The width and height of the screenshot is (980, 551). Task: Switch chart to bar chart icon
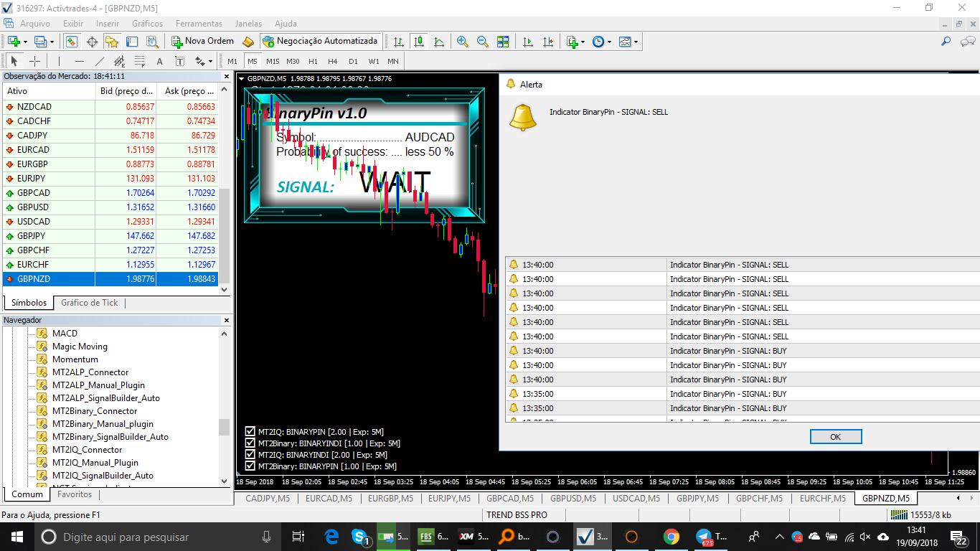pyautogui.click(x=398, y=42)
